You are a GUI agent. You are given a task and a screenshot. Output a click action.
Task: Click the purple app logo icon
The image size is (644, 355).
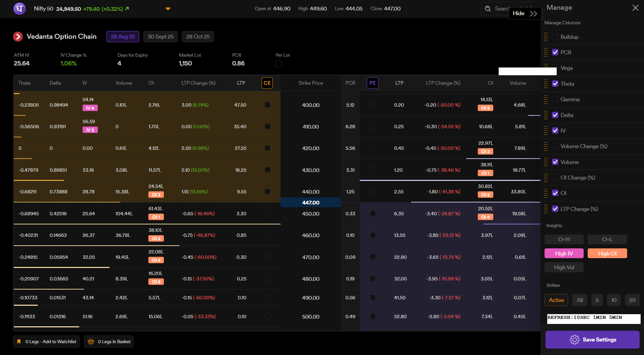19,8
